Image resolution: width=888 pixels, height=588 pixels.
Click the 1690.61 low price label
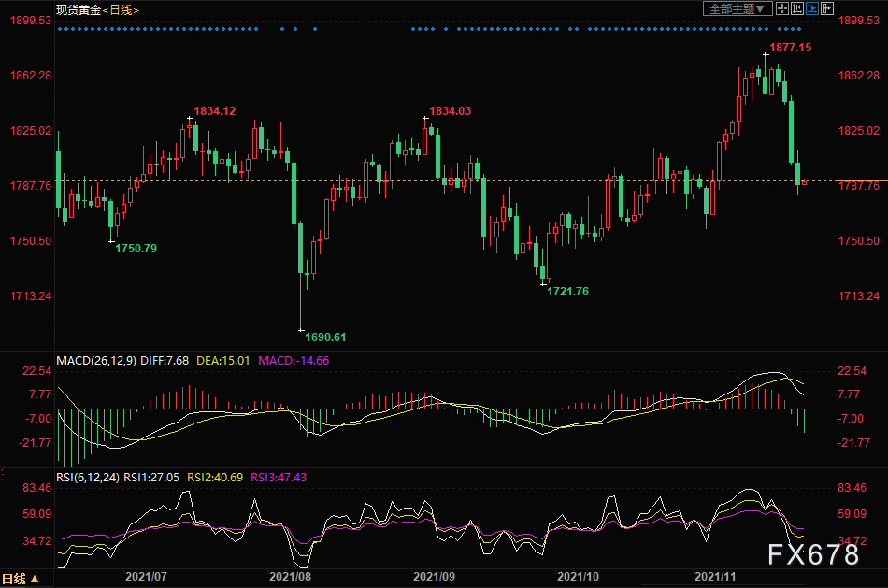tap(325, 337)
